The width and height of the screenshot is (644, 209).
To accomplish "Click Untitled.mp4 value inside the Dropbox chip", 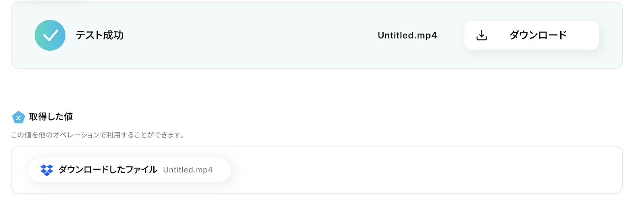I will 188,170.
